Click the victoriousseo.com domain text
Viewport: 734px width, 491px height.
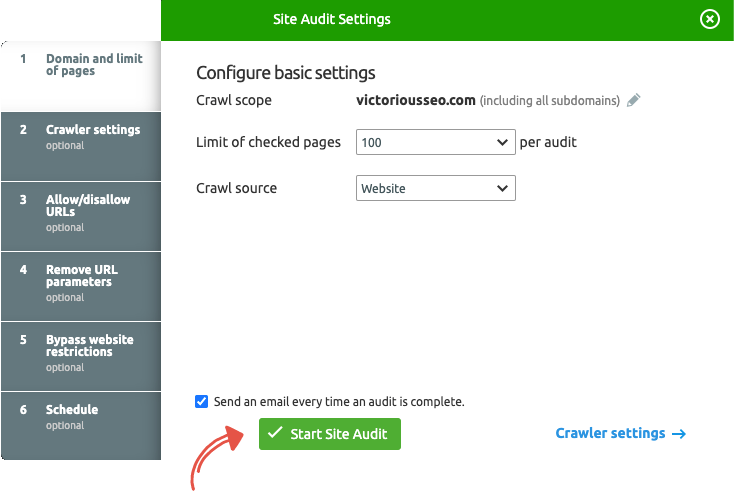[415, 101]
